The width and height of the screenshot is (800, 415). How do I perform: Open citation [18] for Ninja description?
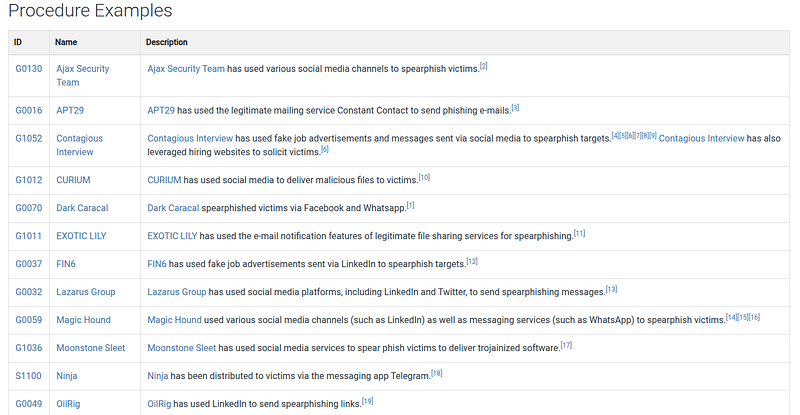click(x=437, y=373)
